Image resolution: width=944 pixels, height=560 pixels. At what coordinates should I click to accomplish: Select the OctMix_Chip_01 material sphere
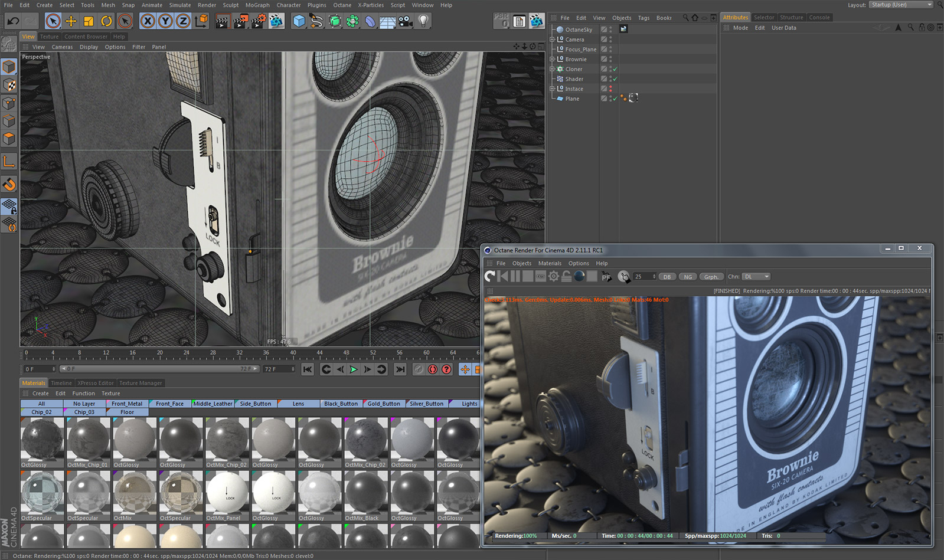[x=88, y=440]
